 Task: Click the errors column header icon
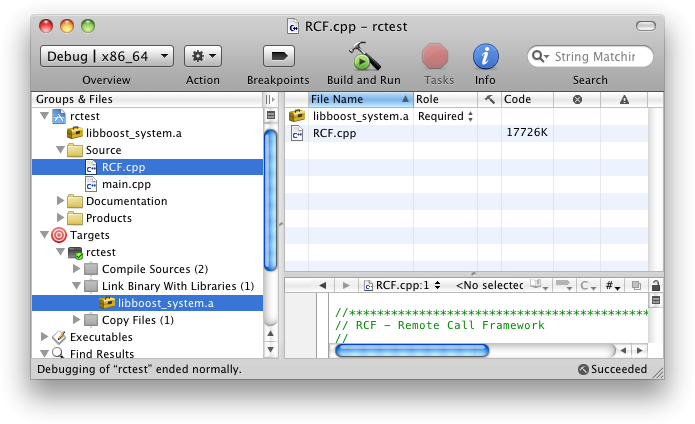click(577, 99)
